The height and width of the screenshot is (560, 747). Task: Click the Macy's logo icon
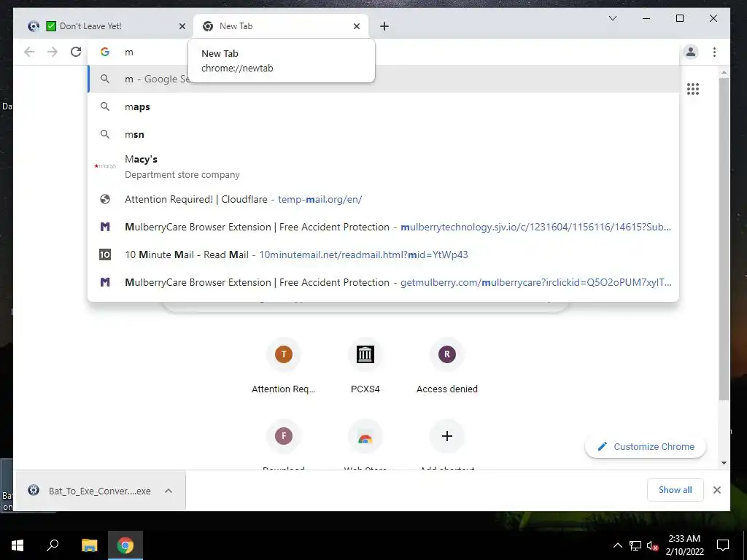coord(105,166)
